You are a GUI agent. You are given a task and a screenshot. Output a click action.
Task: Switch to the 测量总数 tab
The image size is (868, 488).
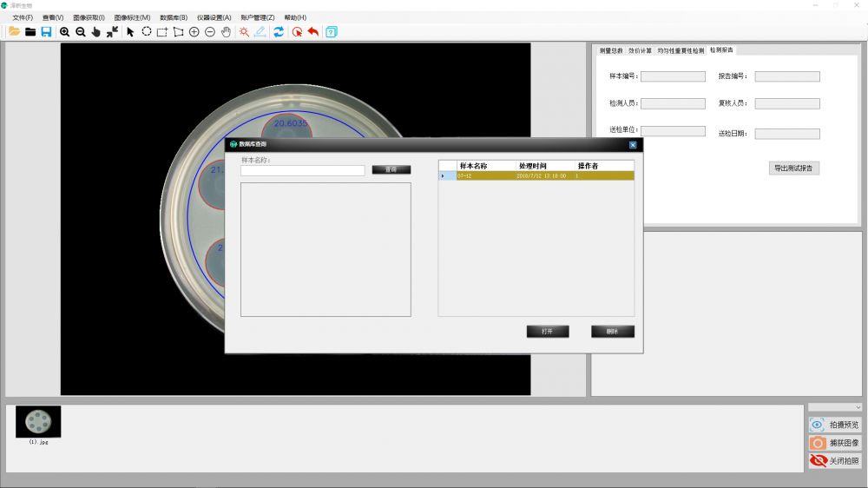(x=611, y=50)
